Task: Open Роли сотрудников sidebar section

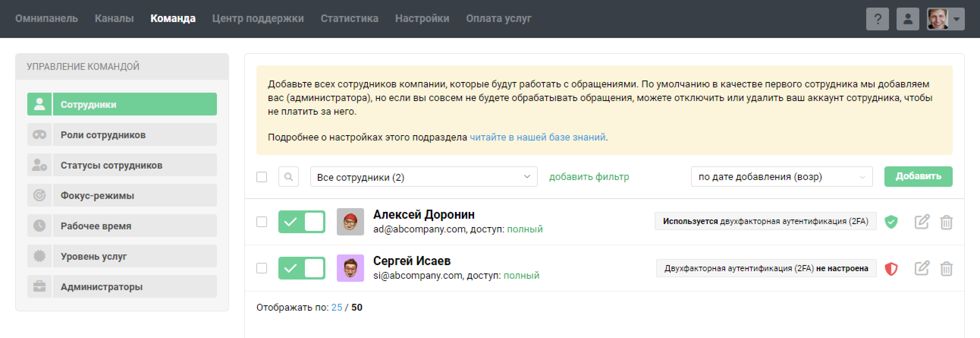Action: coord(135,134)
